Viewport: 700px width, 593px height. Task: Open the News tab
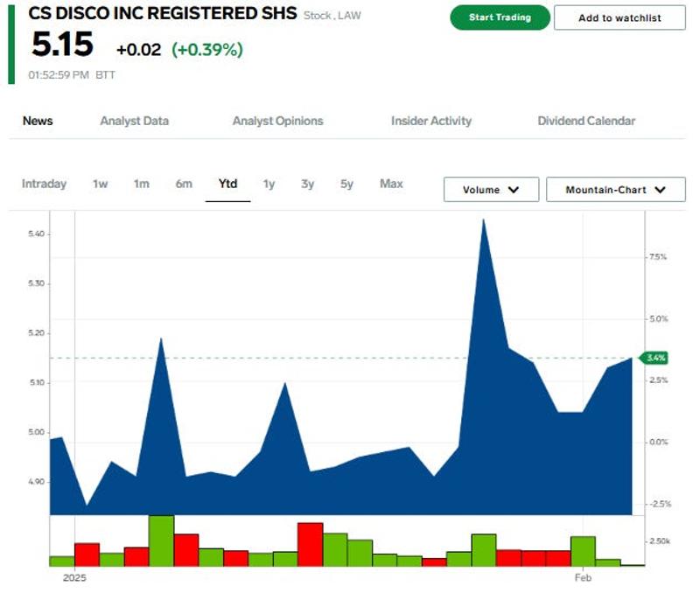tap(38, 121)
